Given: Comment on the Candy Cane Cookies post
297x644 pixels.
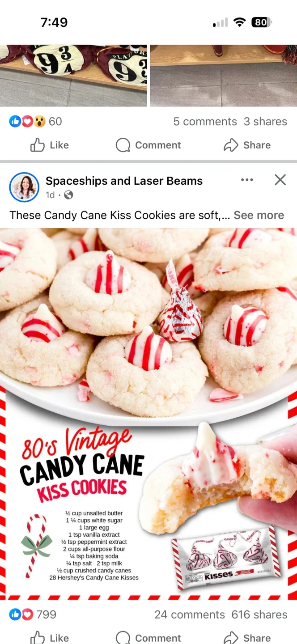Looking at the screenshot, I should 148,637.
